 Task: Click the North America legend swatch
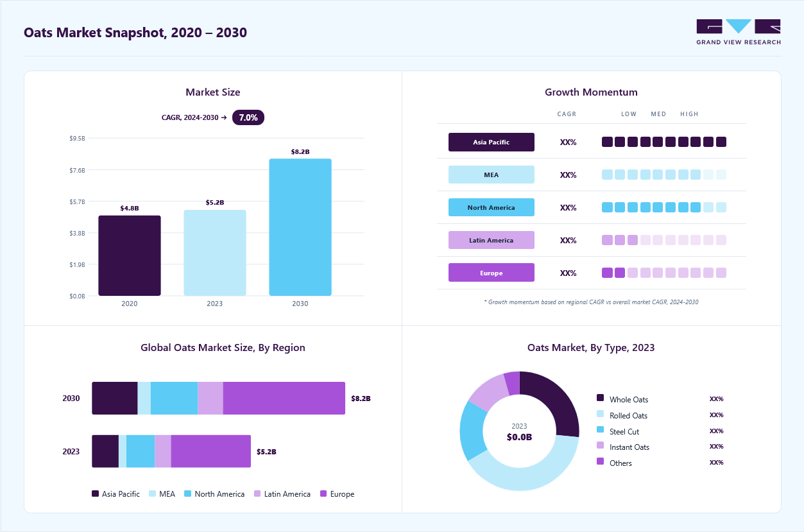(188, 493)
